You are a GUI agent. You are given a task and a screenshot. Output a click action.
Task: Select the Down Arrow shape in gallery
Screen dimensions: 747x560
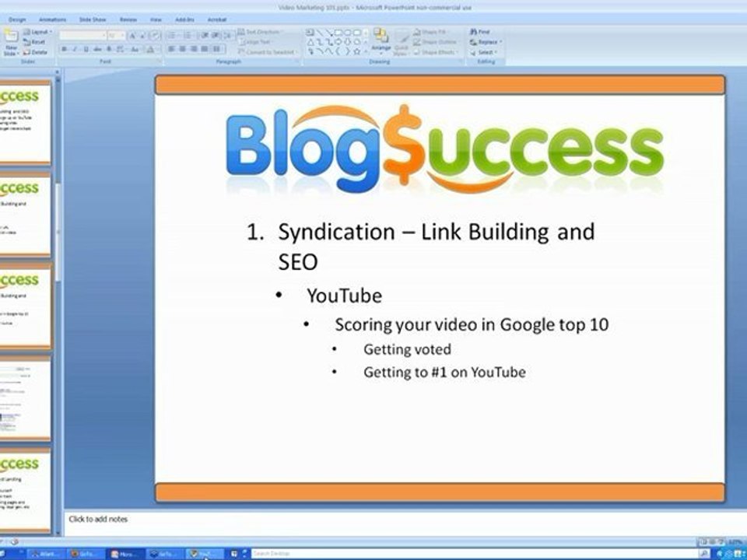(x=347, y=42)
